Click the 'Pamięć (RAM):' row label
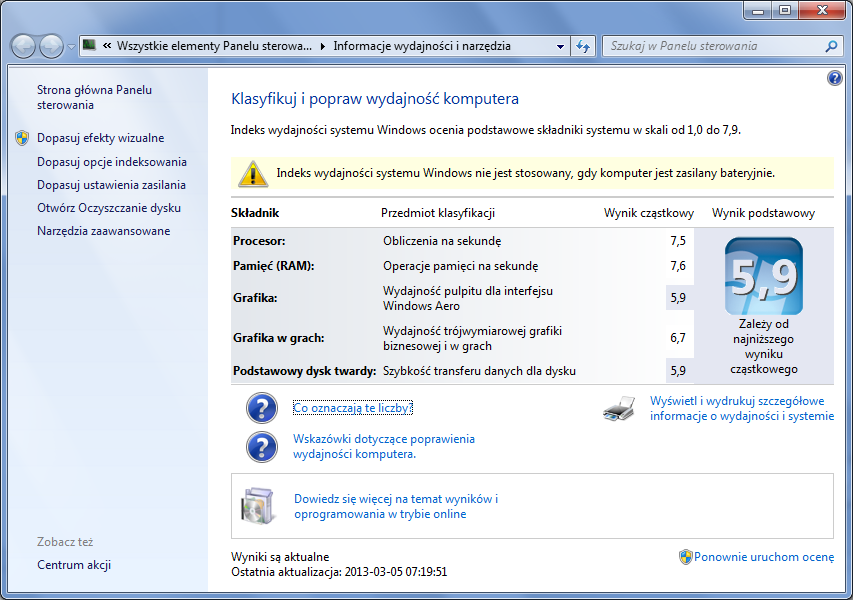 coord(274,265)
